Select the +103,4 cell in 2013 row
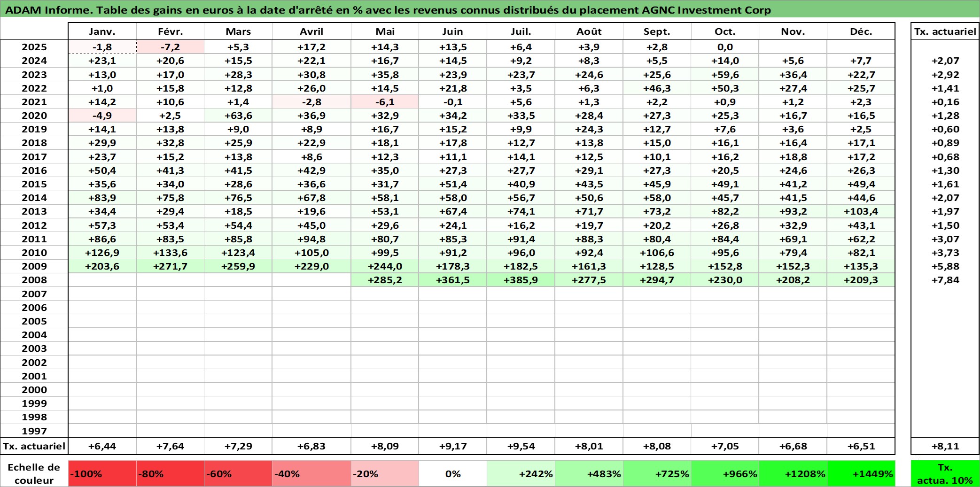The height and width of the screenshot is (487, 980). coord(861,211)
